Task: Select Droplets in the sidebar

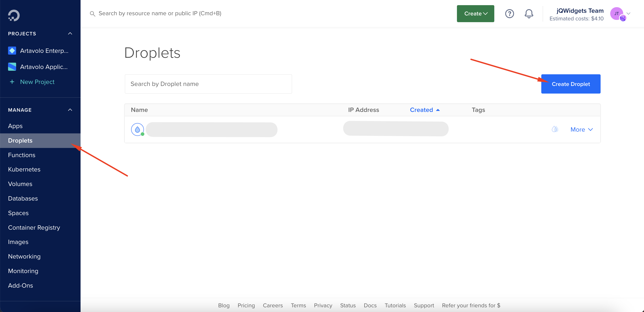Action: pyautogui.click(x=40, y=141)
